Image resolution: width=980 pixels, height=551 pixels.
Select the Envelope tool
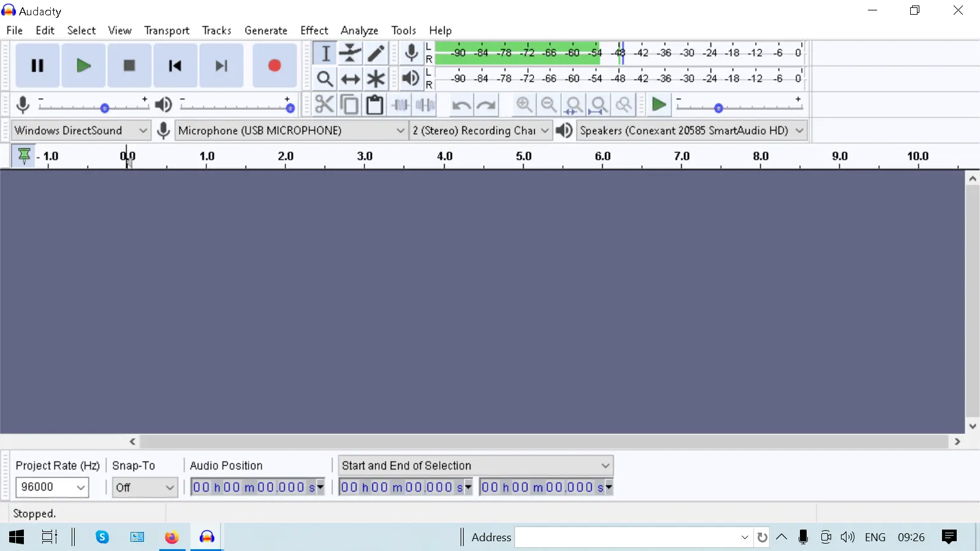click(x=350, y=53)
